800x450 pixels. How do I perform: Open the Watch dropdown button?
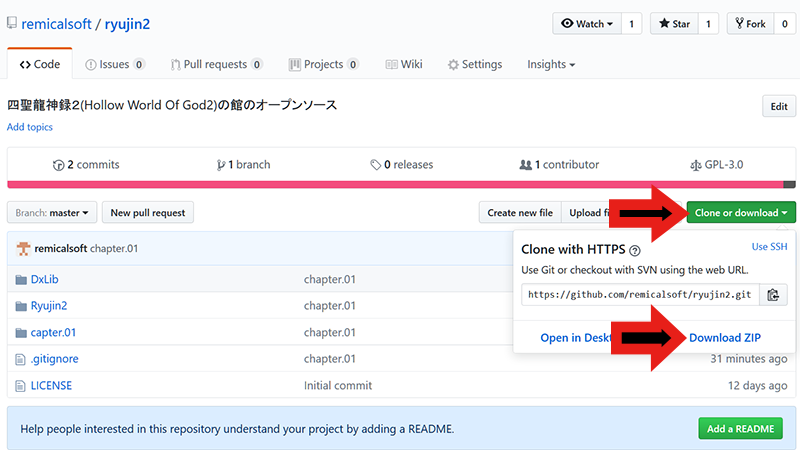(x=587, y=23)
